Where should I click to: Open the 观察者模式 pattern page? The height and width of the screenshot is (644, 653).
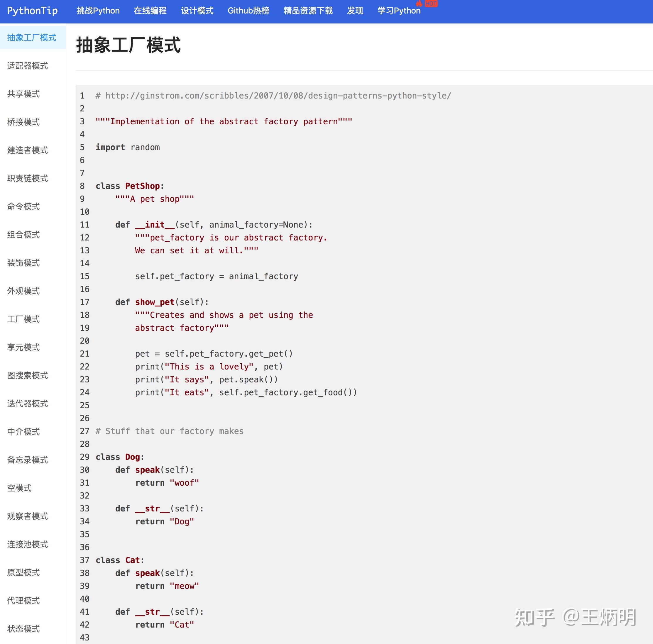[28, 516]
